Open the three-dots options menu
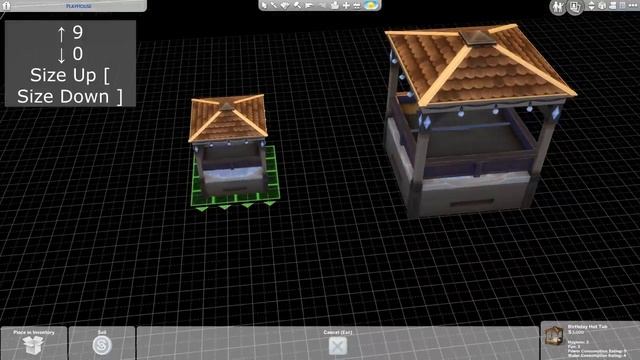Viewport: 640px width, 360px height. click(x=632, y=5)
